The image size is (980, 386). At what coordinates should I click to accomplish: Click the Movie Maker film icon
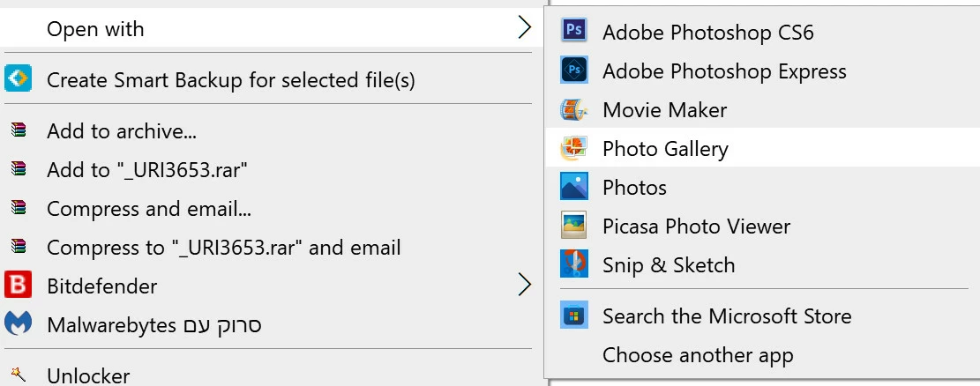[x=574, y=109]
